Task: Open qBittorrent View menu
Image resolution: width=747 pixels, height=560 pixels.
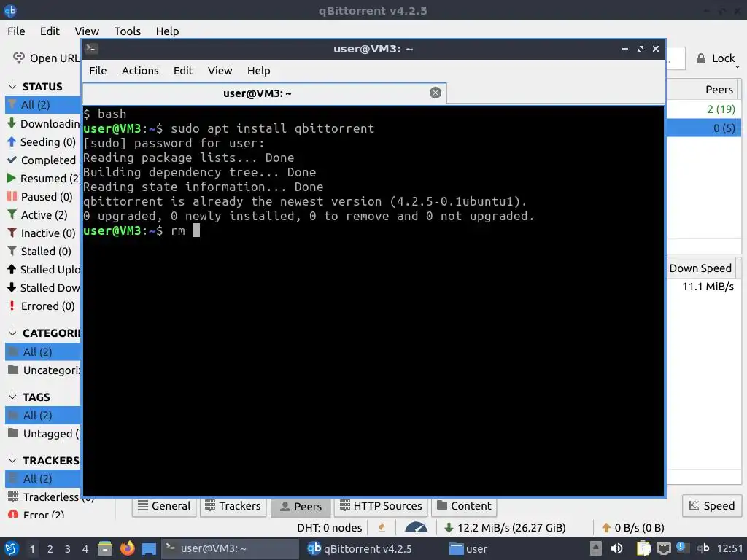Action: click(x=87, y=31)
